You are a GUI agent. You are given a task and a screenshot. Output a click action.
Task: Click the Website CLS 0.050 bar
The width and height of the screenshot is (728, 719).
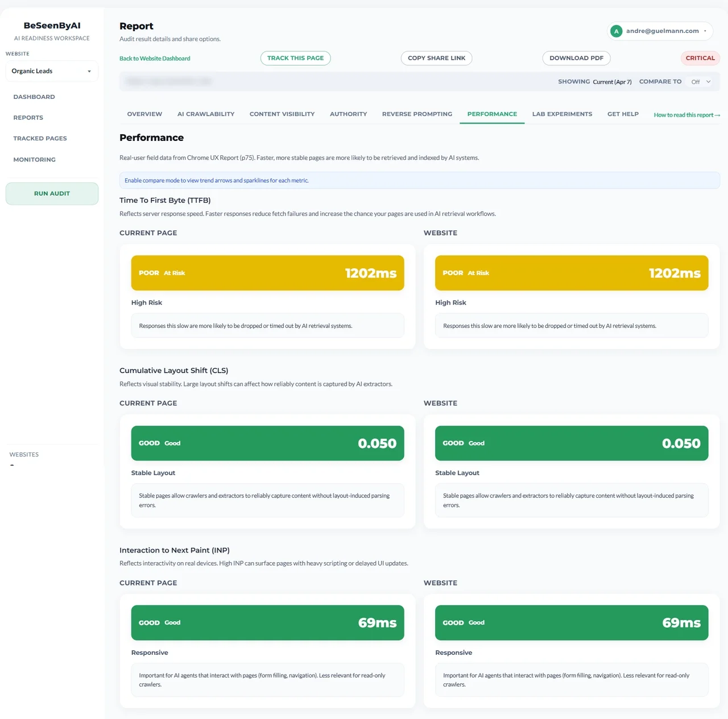tap(572, 443)
